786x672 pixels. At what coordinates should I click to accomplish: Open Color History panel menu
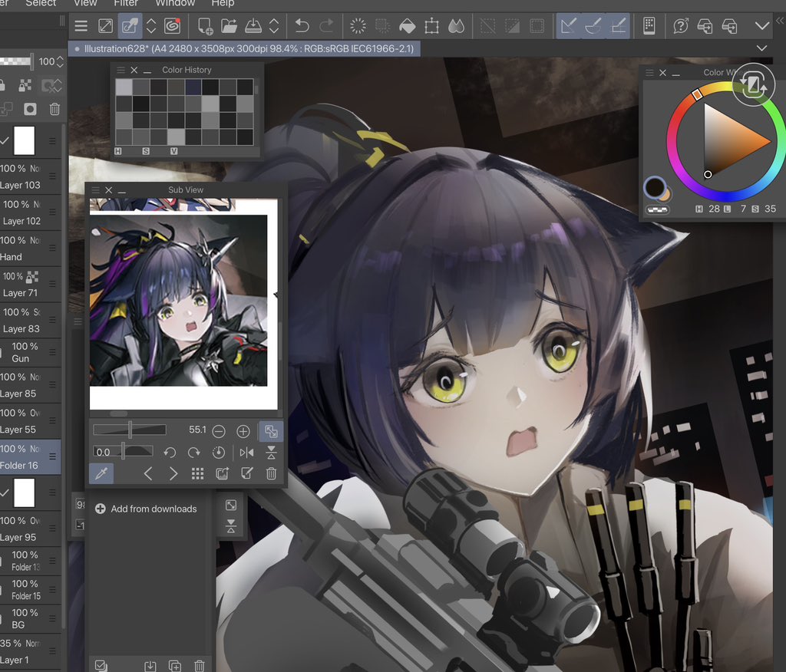click(x=121, y=70)
